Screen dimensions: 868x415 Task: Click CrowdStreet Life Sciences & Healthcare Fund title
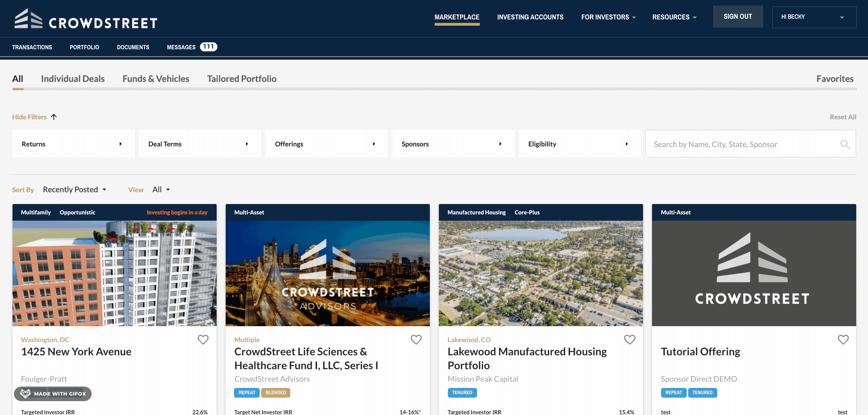306,358
